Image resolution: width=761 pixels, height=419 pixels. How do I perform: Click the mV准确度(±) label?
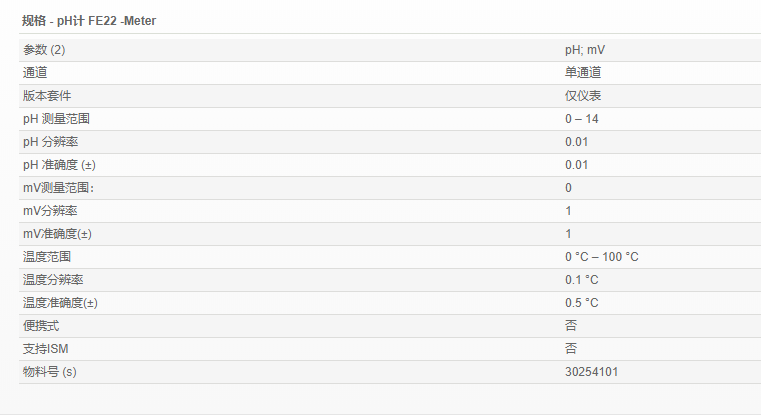(x=57, y=234)
